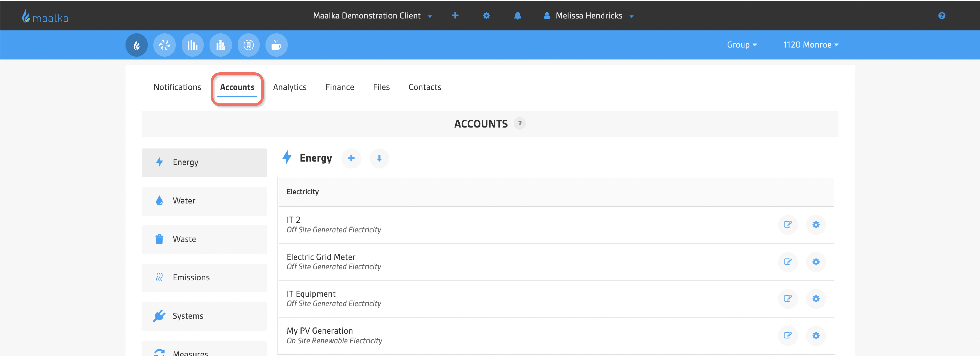The height and width of the screenshot is (356, 980).
Task: Open the flame icon module
Action: coord(137,45)
